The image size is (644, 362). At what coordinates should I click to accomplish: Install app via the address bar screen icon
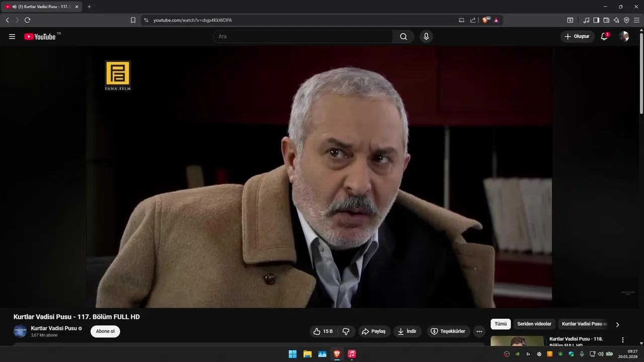461,20
